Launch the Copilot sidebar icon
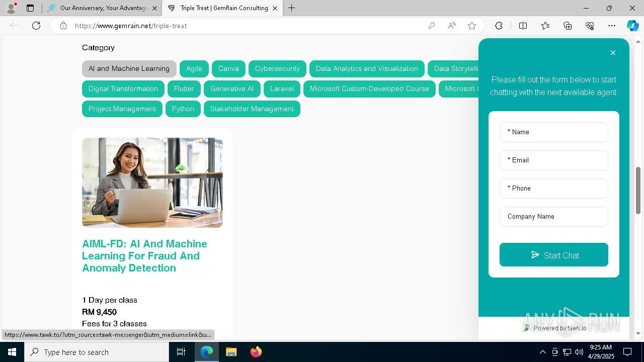This screenshot has height=362, width=644. click(x=632, y=26)
